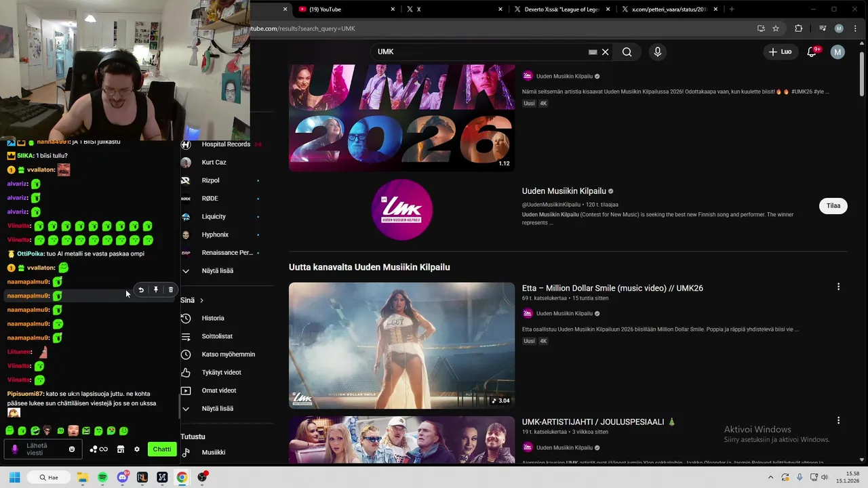Expand the Sinä section chevron
Viewport: 868px width, 488px height.
pos(201,300)
